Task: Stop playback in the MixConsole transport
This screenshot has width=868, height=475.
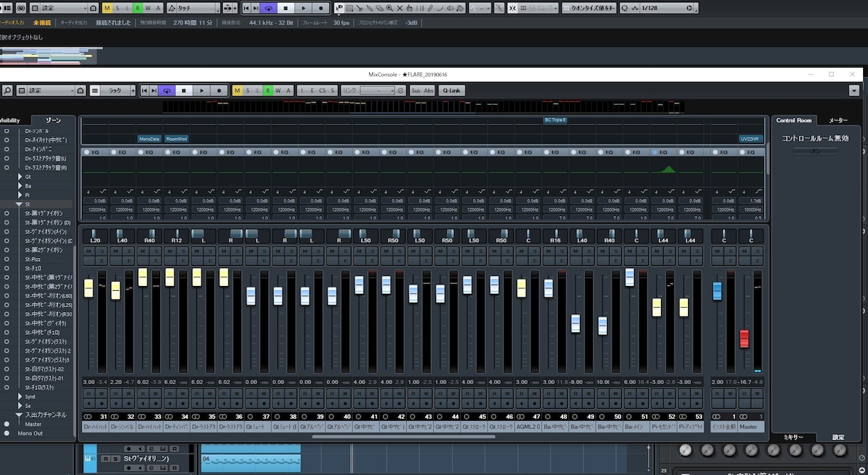Action: (184, 90)
